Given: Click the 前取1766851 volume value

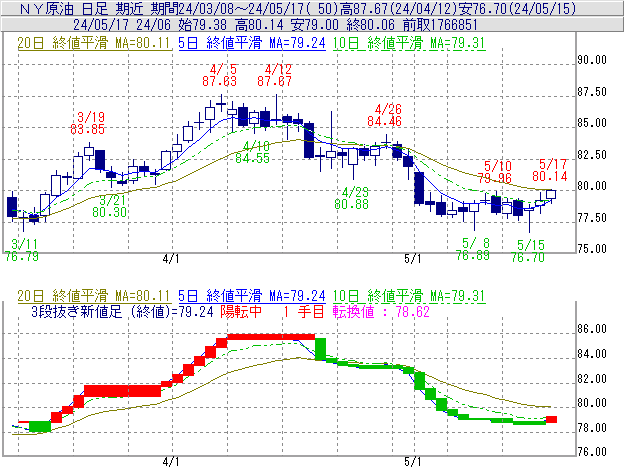Looking at the screenshot, I should coord(440,25).
